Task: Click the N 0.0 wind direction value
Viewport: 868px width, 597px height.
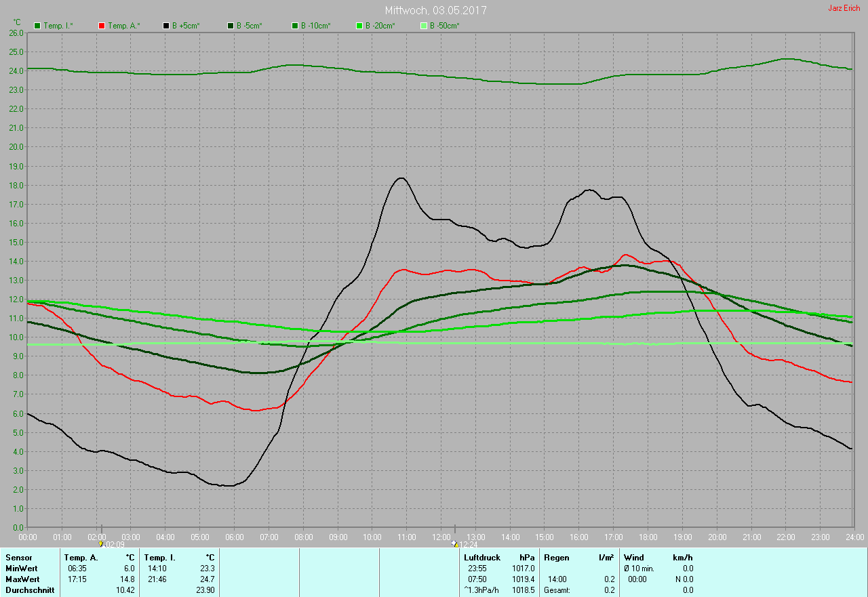Action: point(684,579)
